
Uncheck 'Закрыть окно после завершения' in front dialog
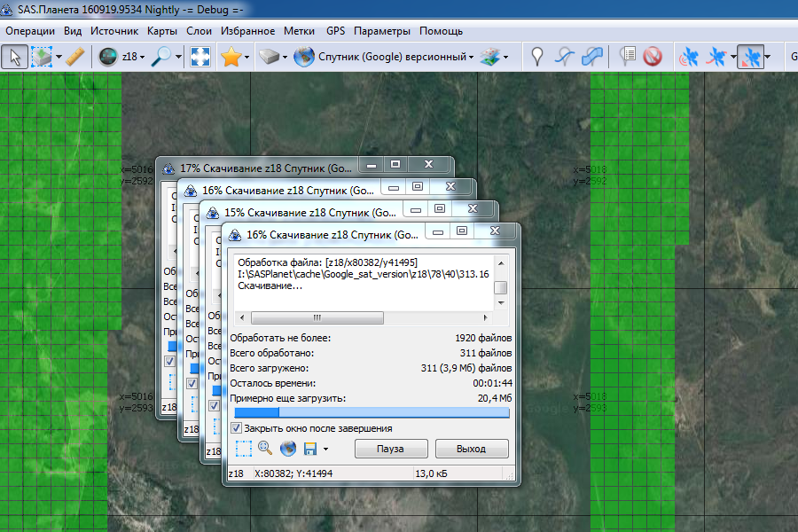236,428
